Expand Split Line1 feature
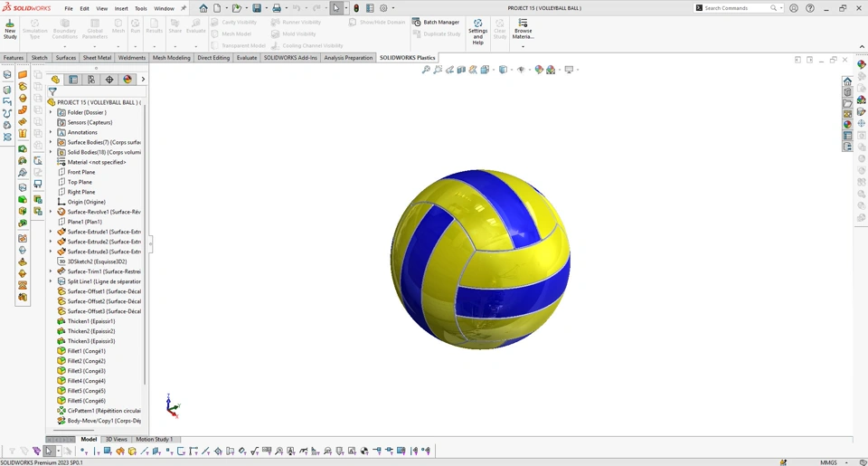868x466 pixels. pyautogui.click(x=51, y=281)
